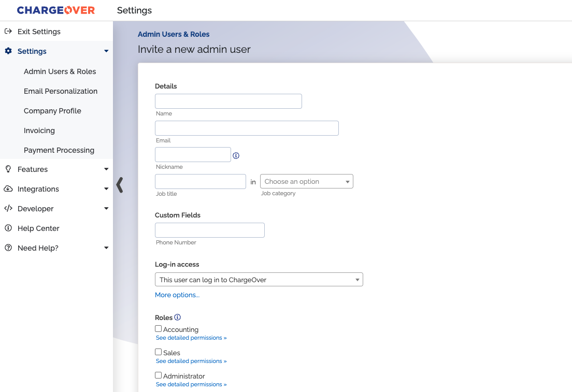Open Payment Processing settings
This screenshot has height=392, width=572.
click(59, 150)
